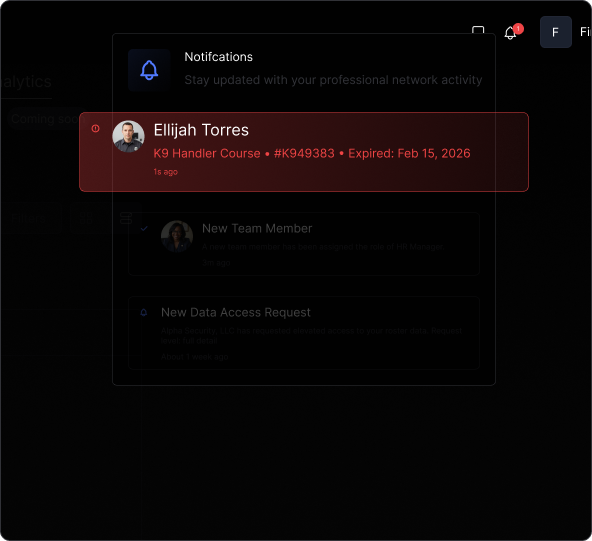Open Ellijah Torres profile photo
This screenshot has height=541, width=592.
tap(128, 136)
